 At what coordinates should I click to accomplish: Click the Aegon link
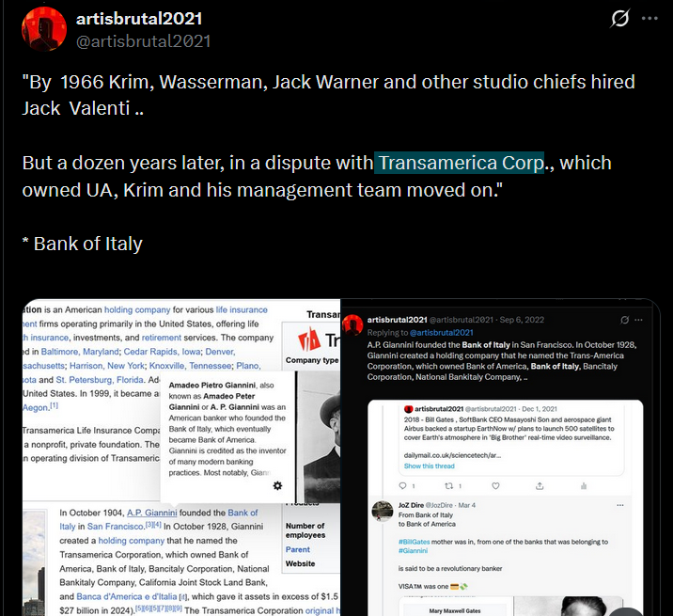pyautogui.click(x=36, y=407)
